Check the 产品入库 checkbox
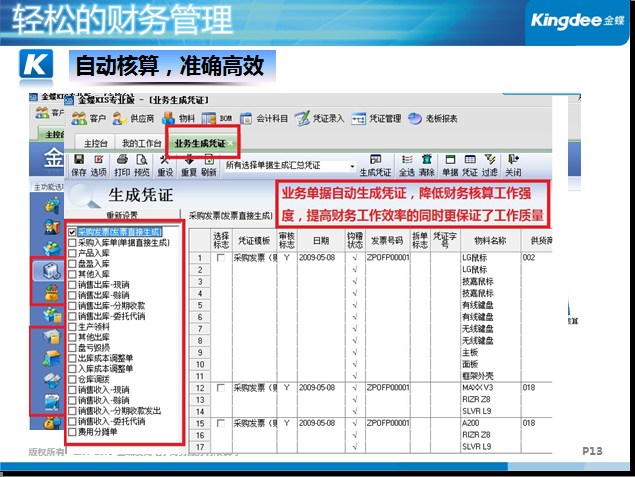 pyautogui.click(x=72, y=253)
